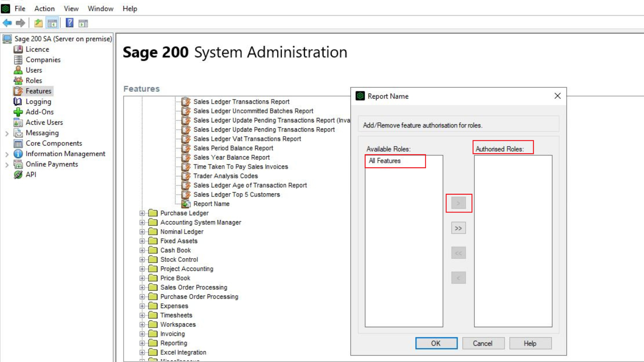Open the API section

pyautogui.click(x=31, y=174)
